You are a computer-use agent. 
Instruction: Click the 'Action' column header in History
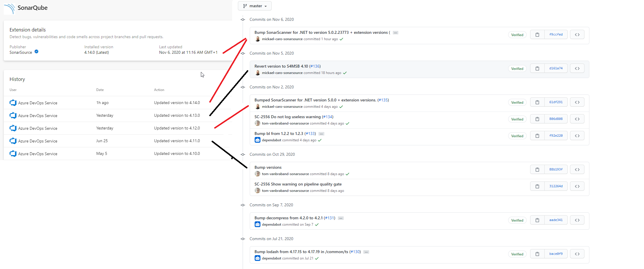(159, 90)
